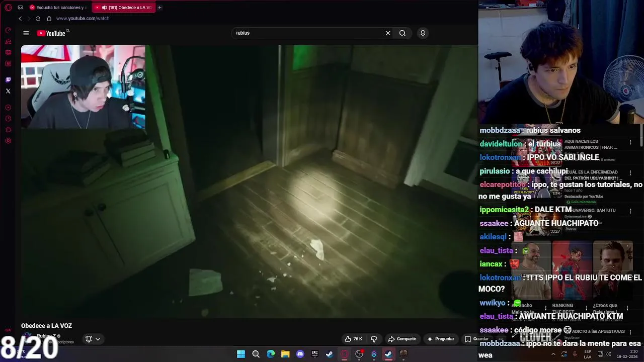
Task: Dislike the video
Action: click(x=374, y=339)
